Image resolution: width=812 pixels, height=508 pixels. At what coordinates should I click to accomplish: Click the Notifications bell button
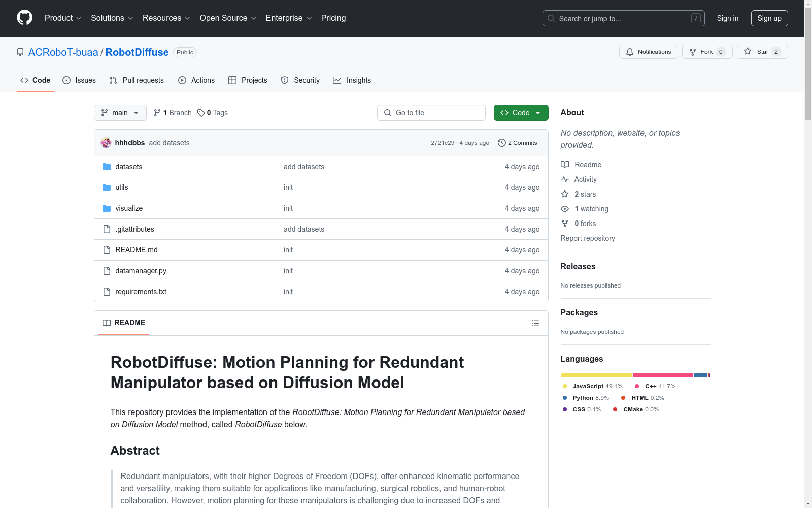648,52
